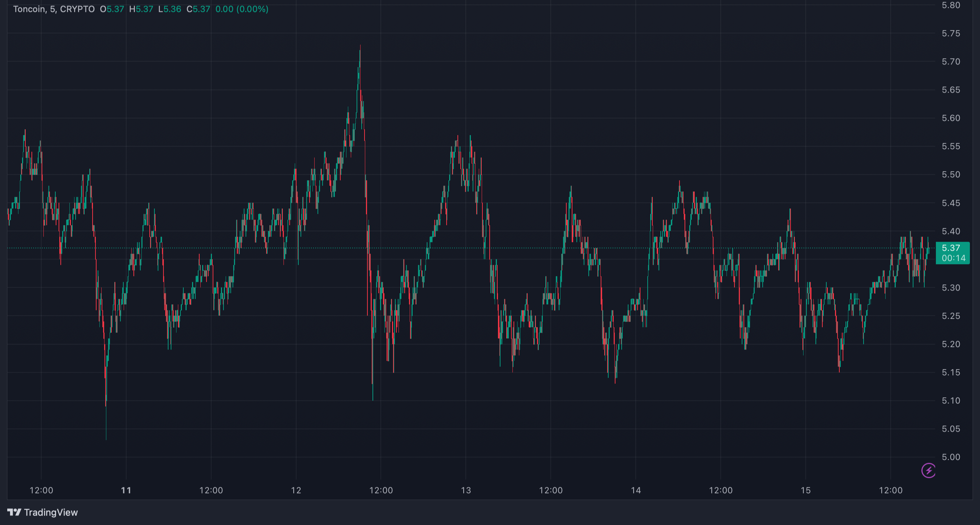The image size is (980, 525).
Task: Click the 00:14 candle countdown timer
Action: pyautogui.click(x=953, y=258)
